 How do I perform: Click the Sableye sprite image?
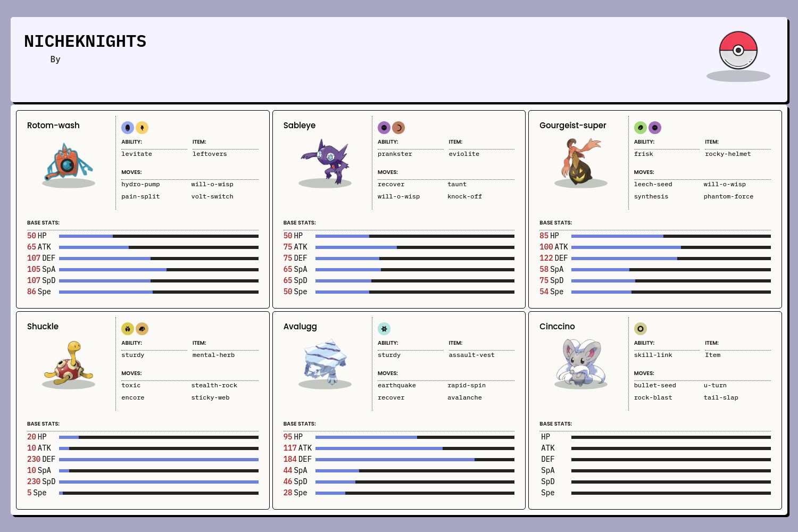[x=325, y=161]
